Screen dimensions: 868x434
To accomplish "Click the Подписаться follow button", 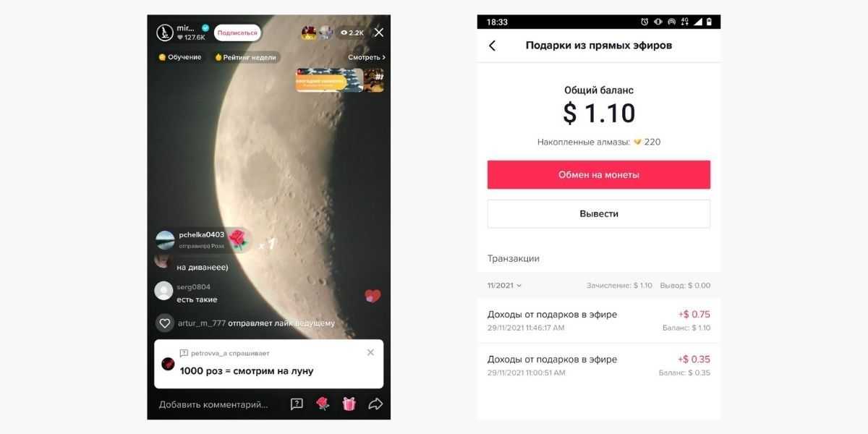I will point(237,33).
